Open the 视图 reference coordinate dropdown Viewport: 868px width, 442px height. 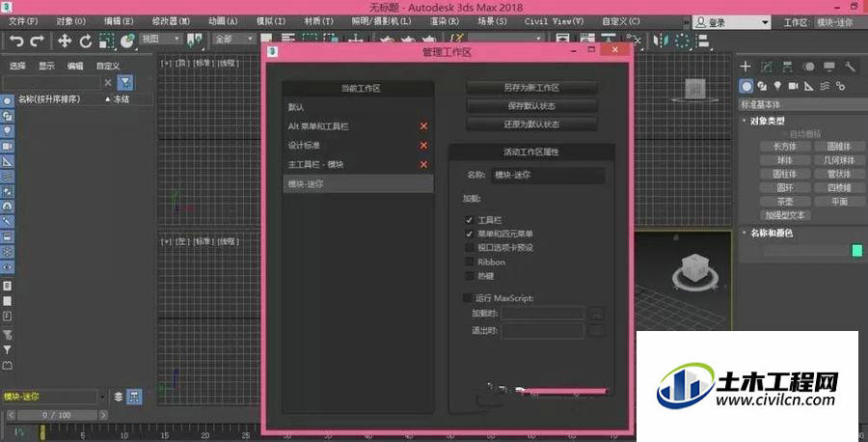point(160,39)
